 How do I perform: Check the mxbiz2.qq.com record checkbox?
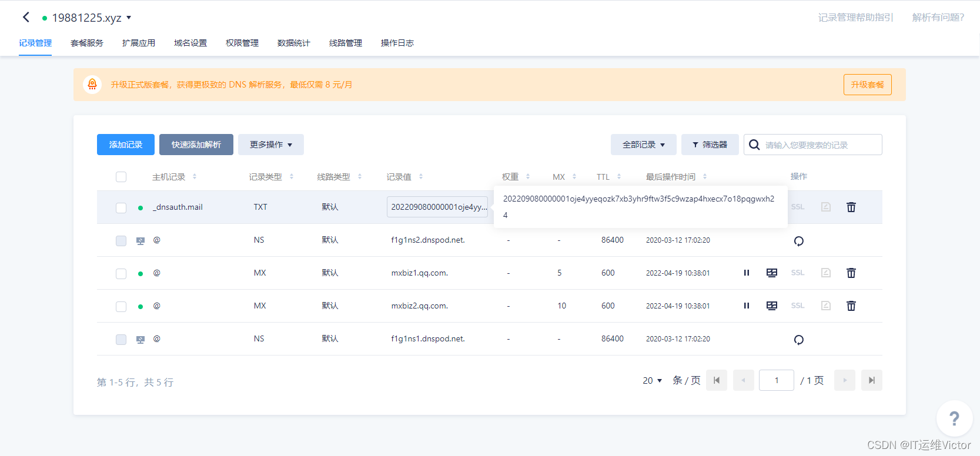pyautogui.click(x=121, y=306)
